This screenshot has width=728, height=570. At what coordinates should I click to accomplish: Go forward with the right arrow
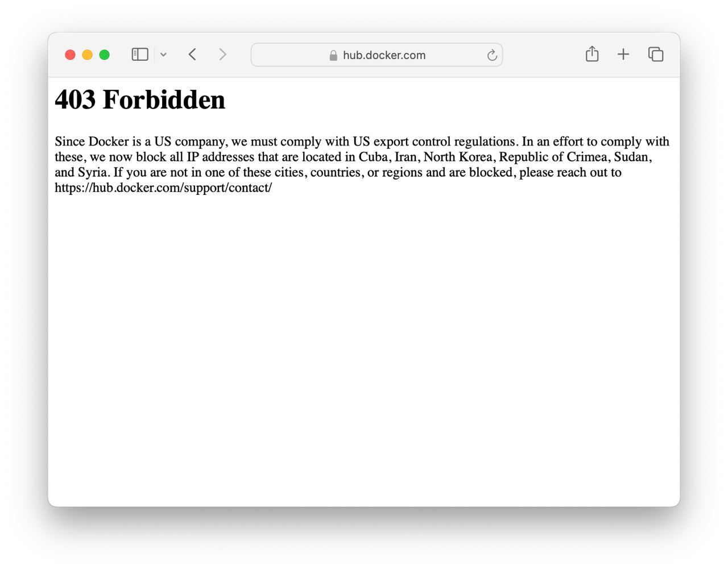click(x=222, y=55)
